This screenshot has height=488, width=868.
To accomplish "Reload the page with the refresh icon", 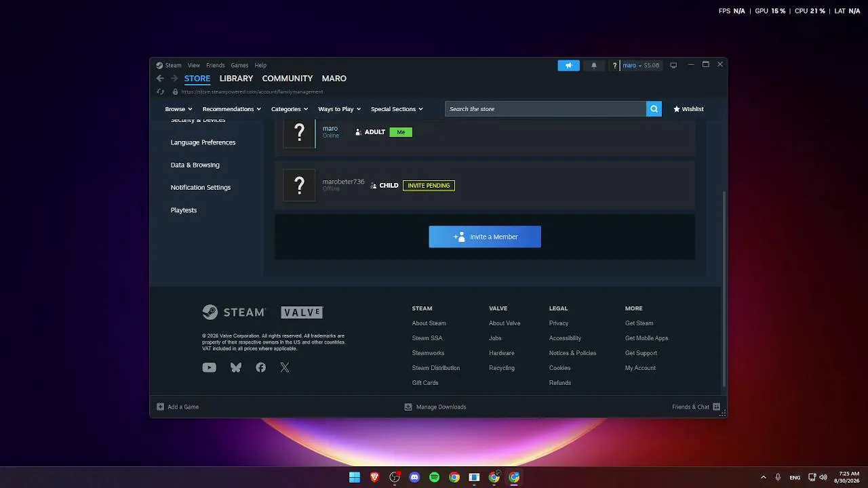I will click(x=160, y=91).
